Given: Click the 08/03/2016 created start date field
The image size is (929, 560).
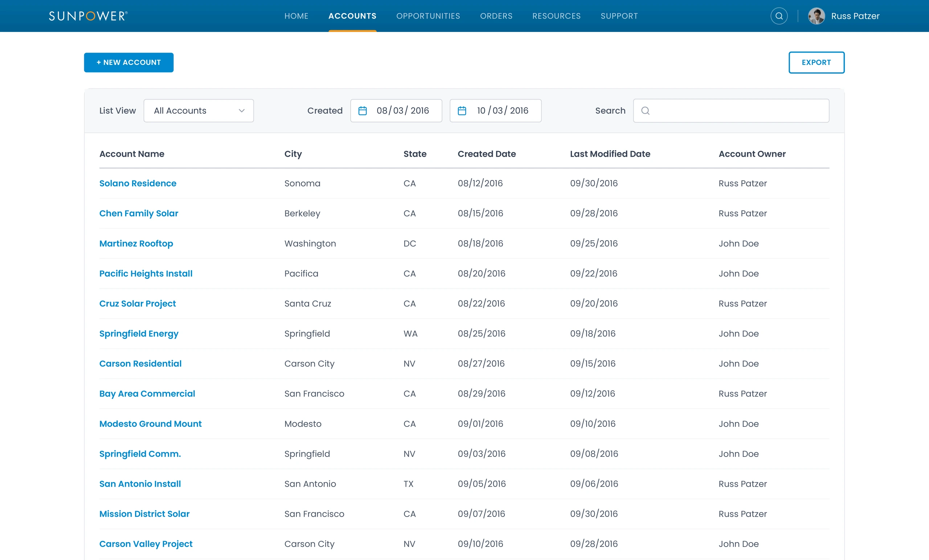Looking at the screenshot, I should coord(396,110).
